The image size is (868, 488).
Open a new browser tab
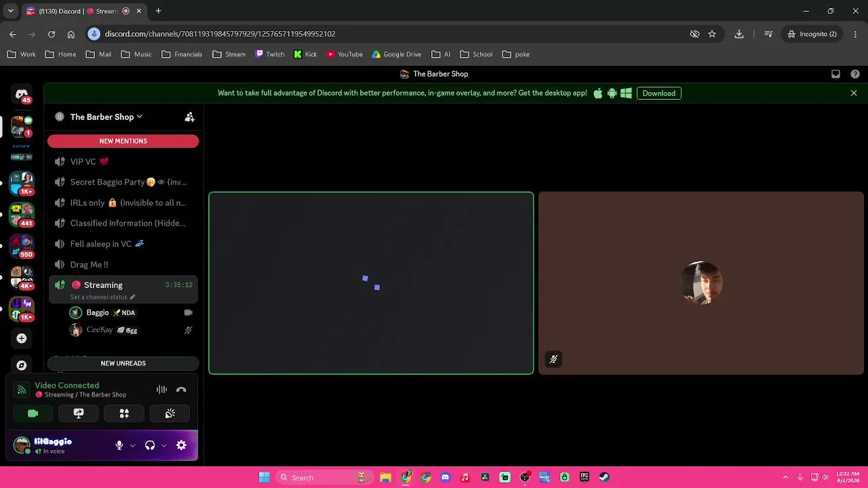click(158, 11)
